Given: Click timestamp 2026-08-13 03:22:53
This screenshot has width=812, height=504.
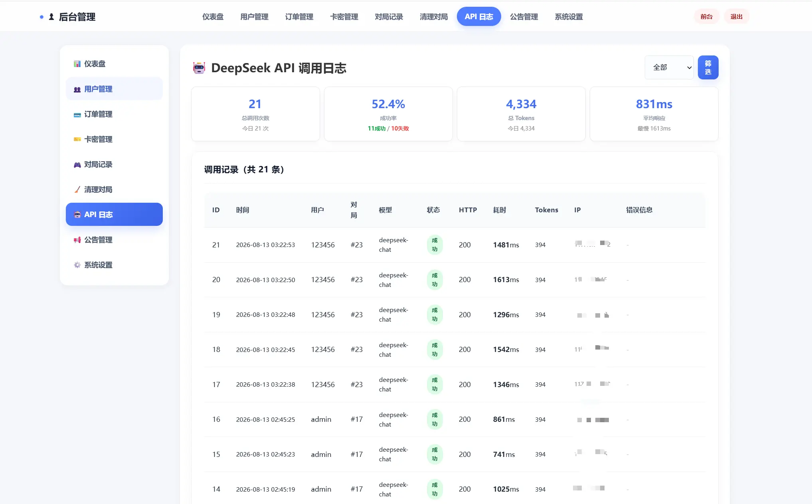Looking at the screenshot, I should (x=265, y=245).
